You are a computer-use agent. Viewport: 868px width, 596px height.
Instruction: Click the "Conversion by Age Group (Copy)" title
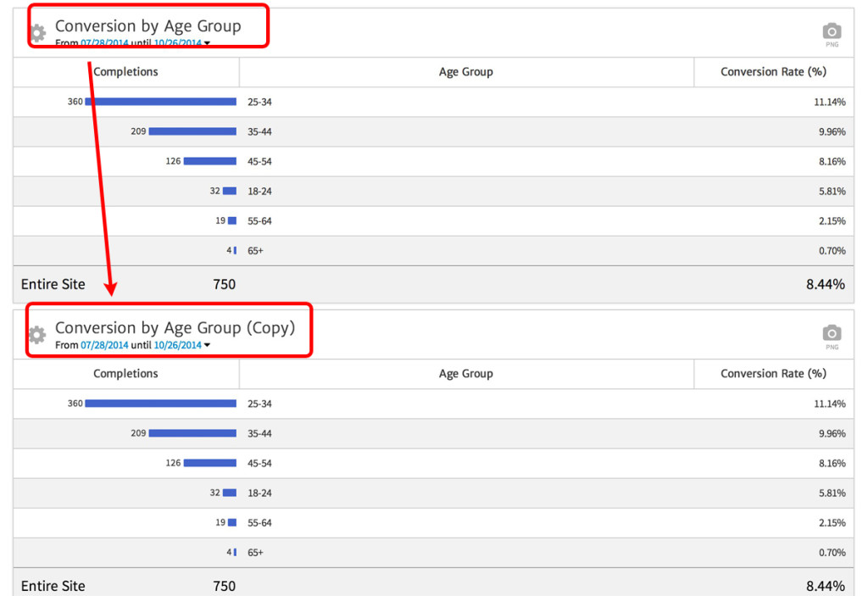(x=175, y=328)
